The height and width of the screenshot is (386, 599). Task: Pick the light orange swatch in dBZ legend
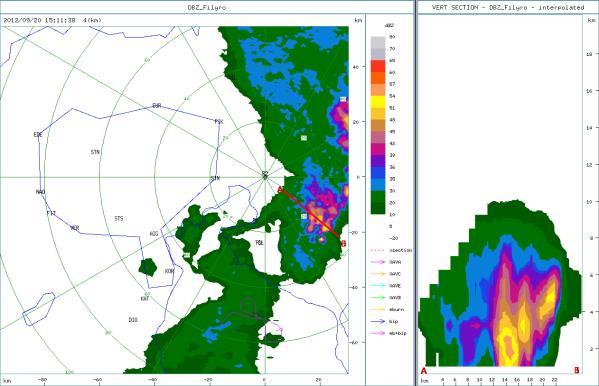coord(378,89)
